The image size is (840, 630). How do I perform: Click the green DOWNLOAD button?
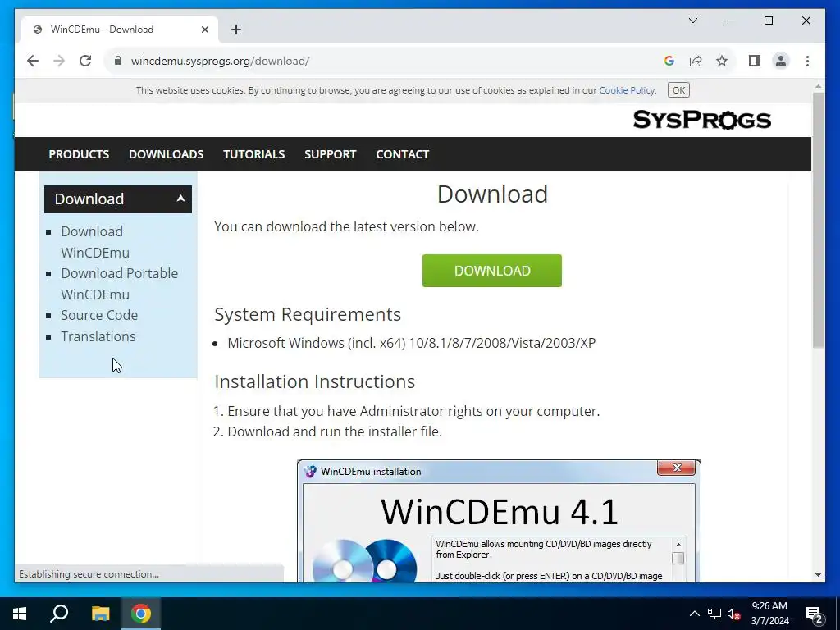(492, 271)
